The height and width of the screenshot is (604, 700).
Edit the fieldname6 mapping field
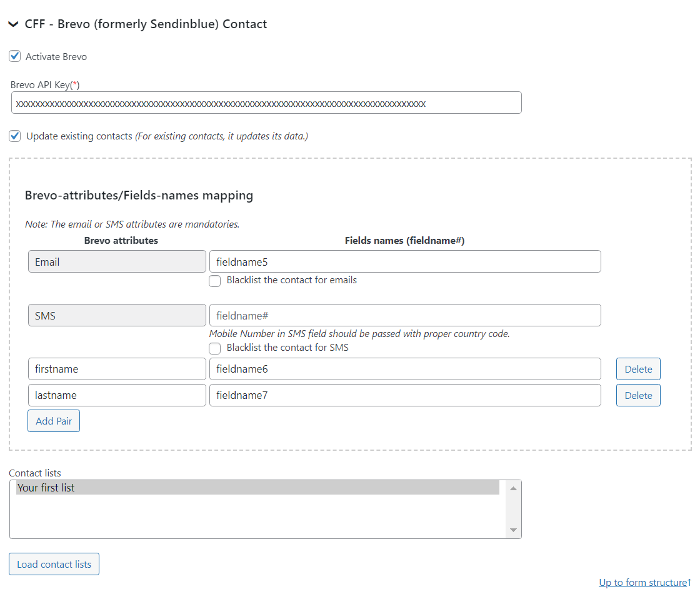click(405, 369)
